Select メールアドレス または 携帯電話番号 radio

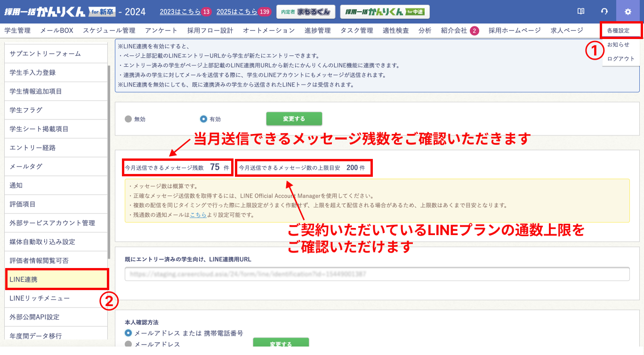(x=128, y=333)
